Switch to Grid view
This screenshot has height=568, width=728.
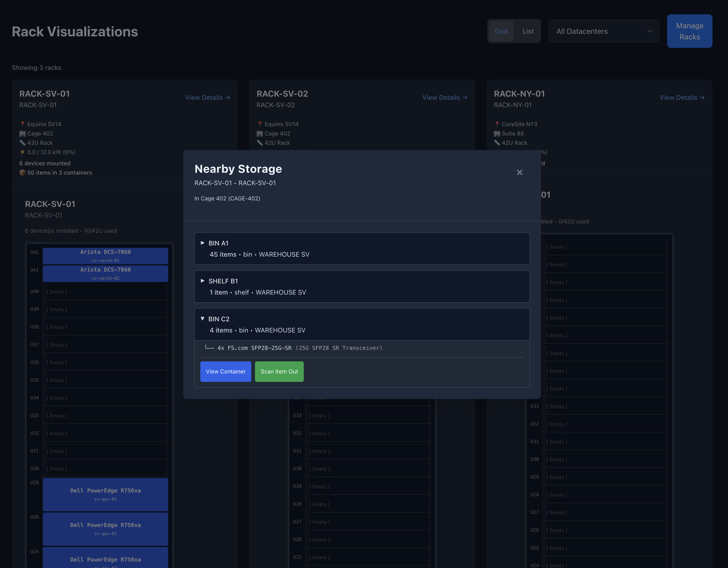click(501, 31)
